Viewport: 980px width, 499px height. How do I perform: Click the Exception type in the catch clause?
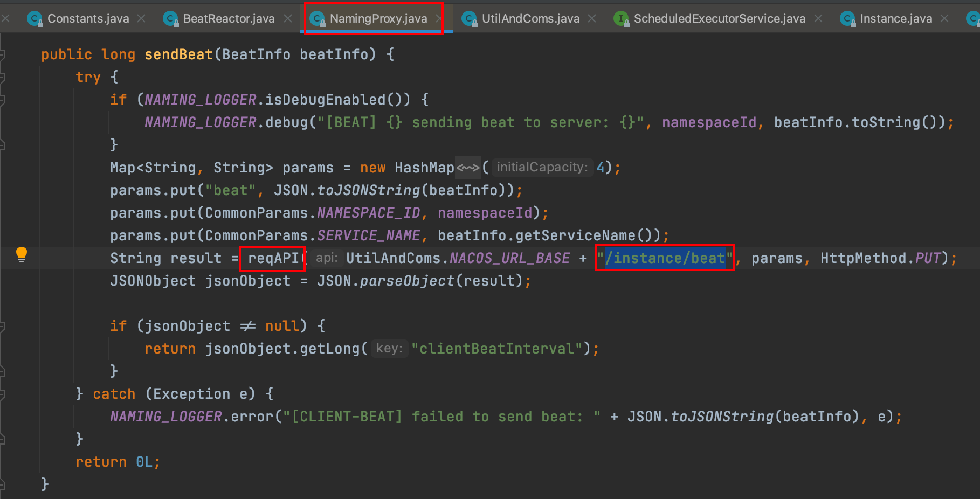[191, 394]
